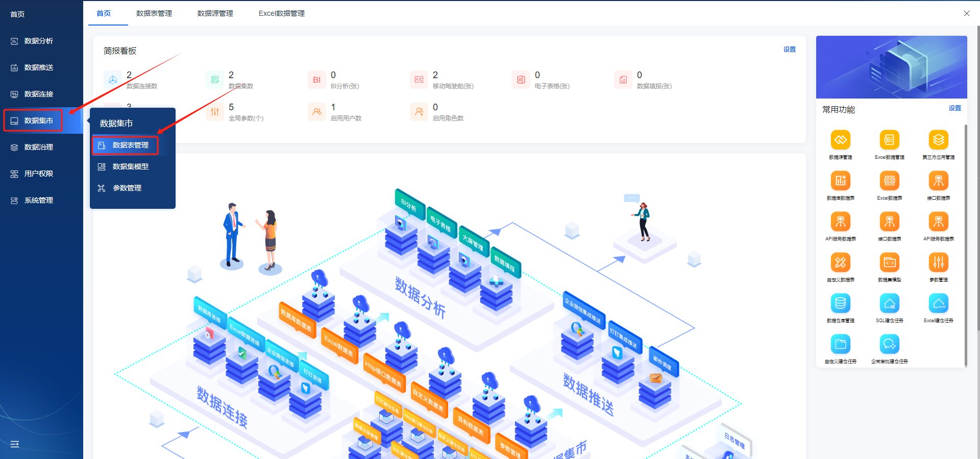Click the 常用功能 panel scrollbar

click(x=966, y=245)
